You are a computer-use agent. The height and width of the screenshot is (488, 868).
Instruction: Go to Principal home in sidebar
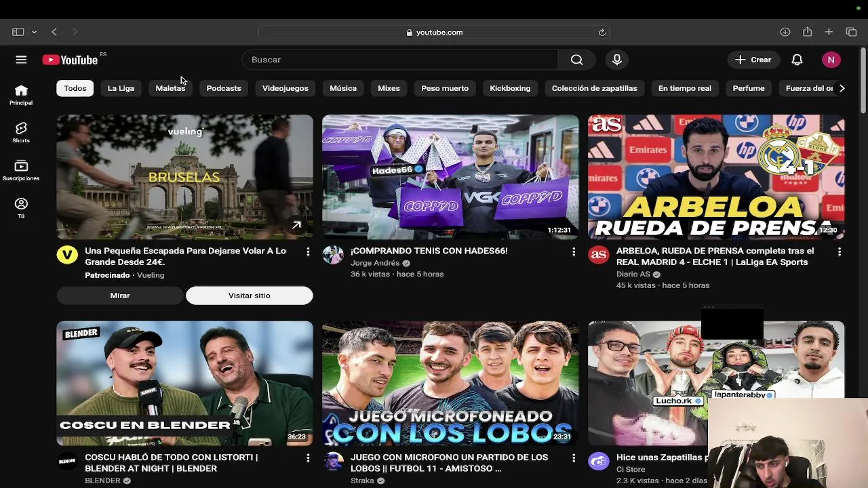point(21,95)
